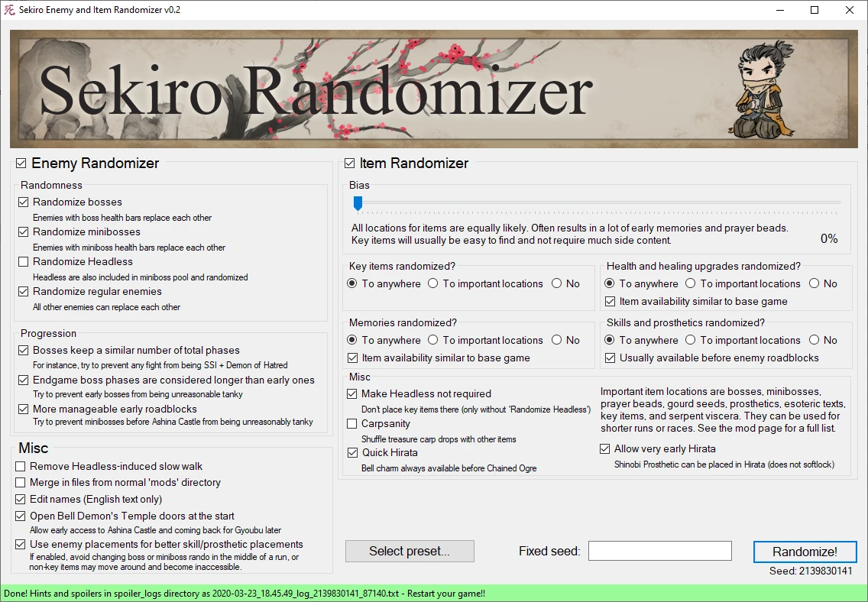The height and width of the screenshot is (602, 868).
Task: Select Skills and prosthetics 'To anywhere' radio
Action: (x=610, y=340)
